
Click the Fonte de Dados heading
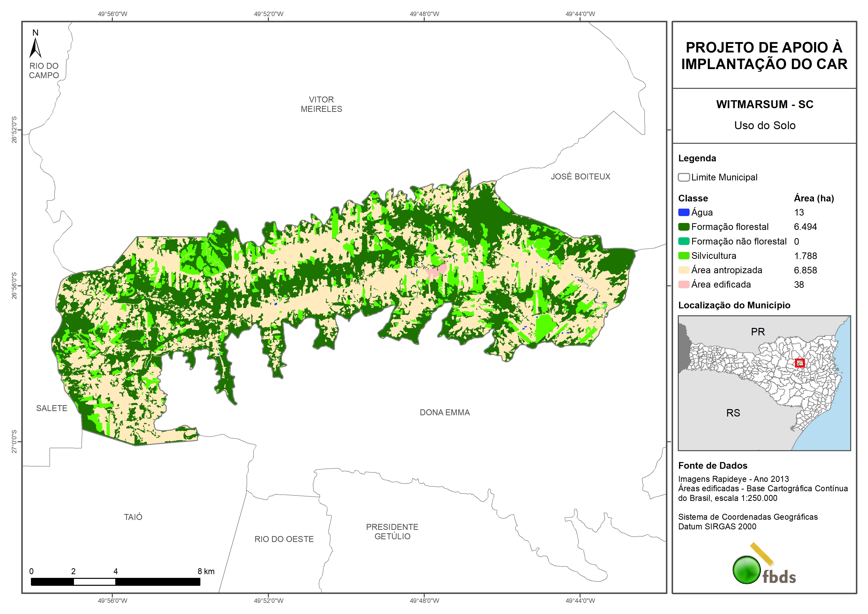pos(713,465)
